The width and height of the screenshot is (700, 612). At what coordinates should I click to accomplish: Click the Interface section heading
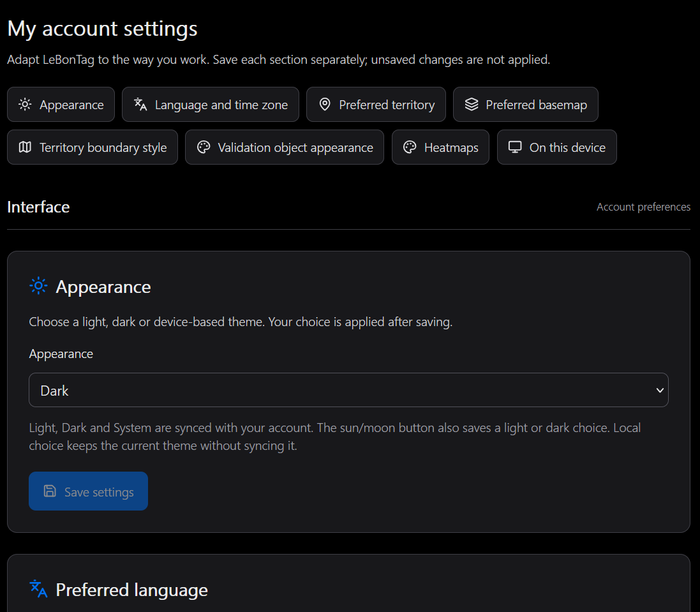pos(38,207)
